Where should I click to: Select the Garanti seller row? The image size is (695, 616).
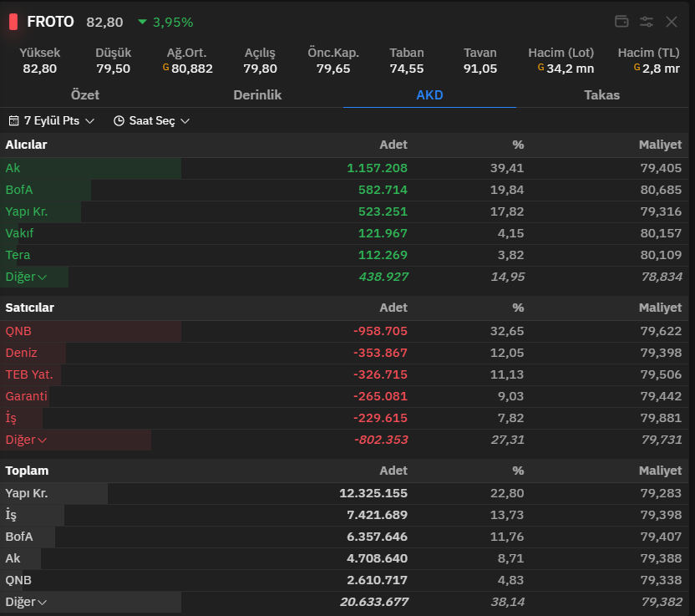pos(344,397)
